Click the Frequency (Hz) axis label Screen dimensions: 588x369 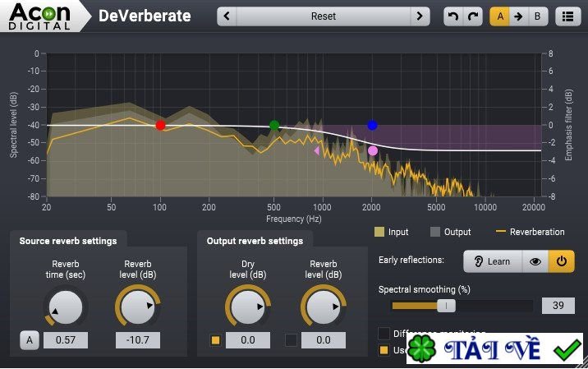(294, 219)
